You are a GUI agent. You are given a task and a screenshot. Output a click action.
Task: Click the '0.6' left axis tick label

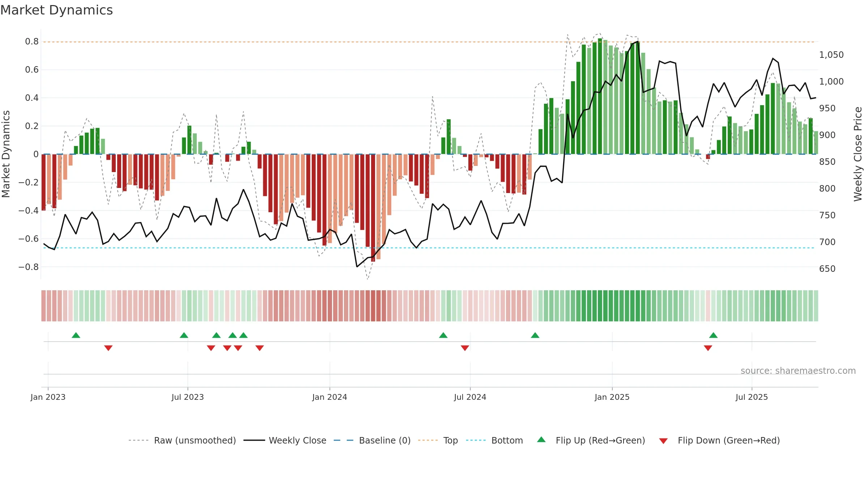coord(32,70)
